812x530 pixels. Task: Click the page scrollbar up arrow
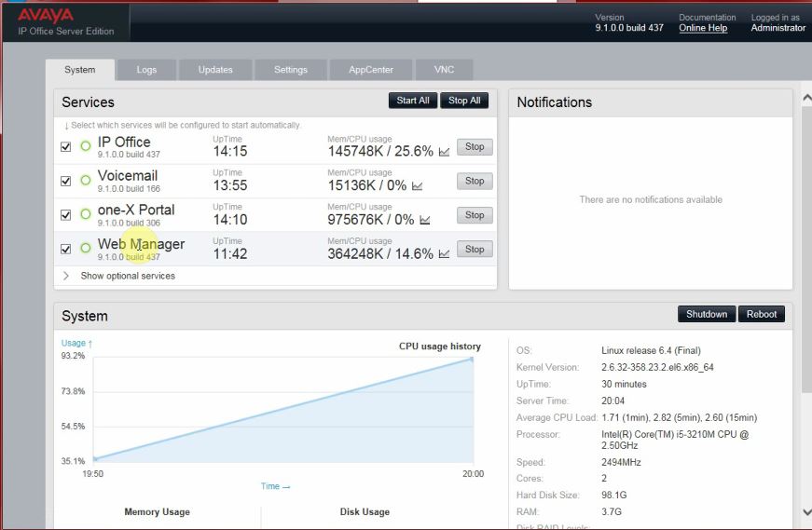[806, 97]
